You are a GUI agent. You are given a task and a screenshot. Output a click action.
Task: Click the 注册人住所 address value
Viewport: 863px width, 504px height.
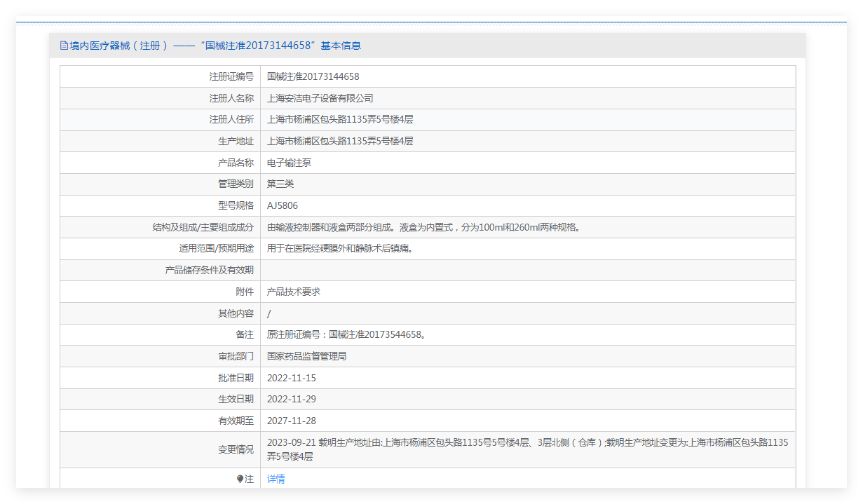click(x=340, y=119)
